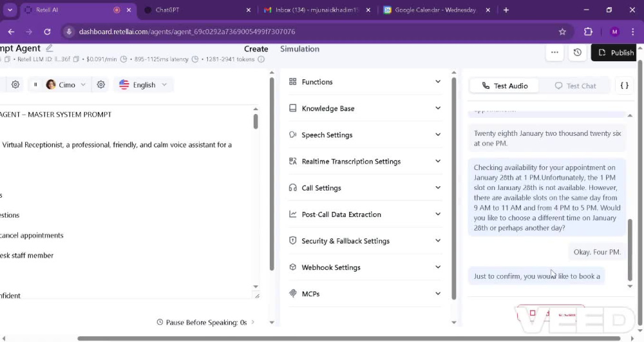Open the tab search dropdown arrow
This screenshot has width=644, height=342.
pos(10,10)
